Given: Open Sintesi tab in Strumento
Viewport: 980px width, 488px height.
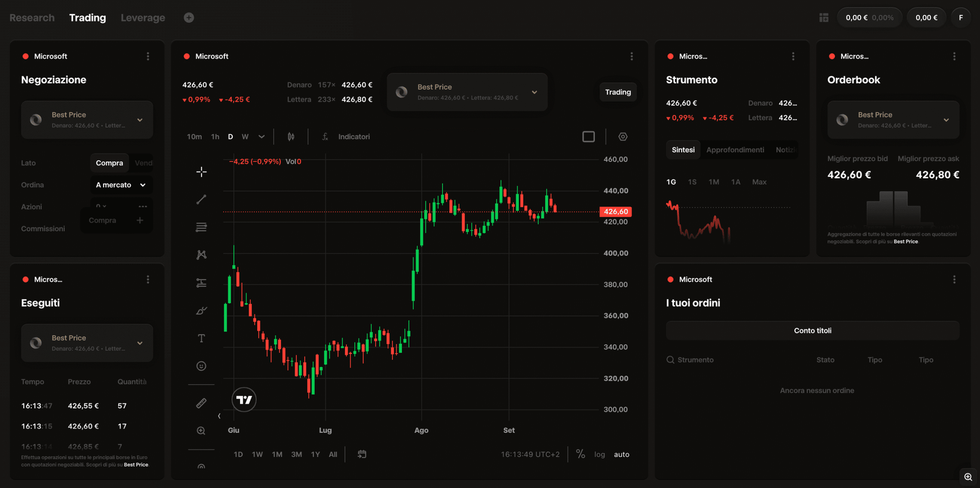Looking at the screenshot, I should [x=683, y=150].
